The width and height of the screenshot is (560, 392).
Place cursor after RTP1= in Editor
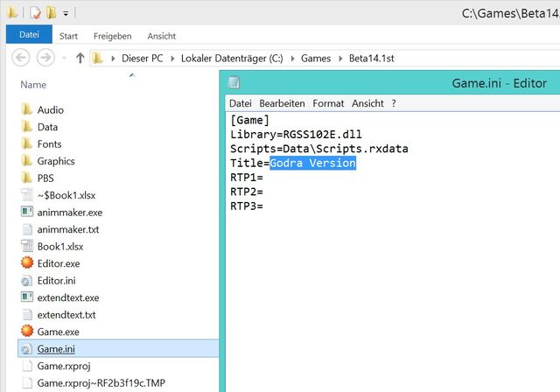coord(263,178)
